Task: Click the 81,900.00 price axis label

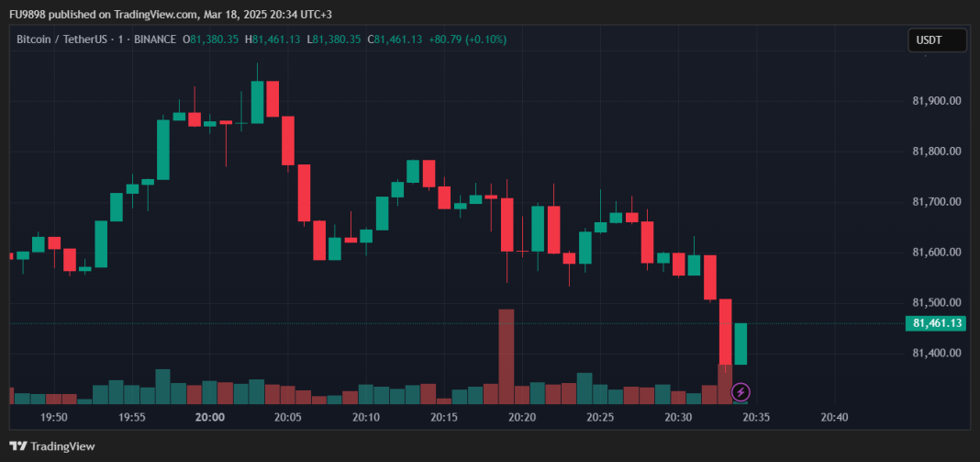Action: 937,101
